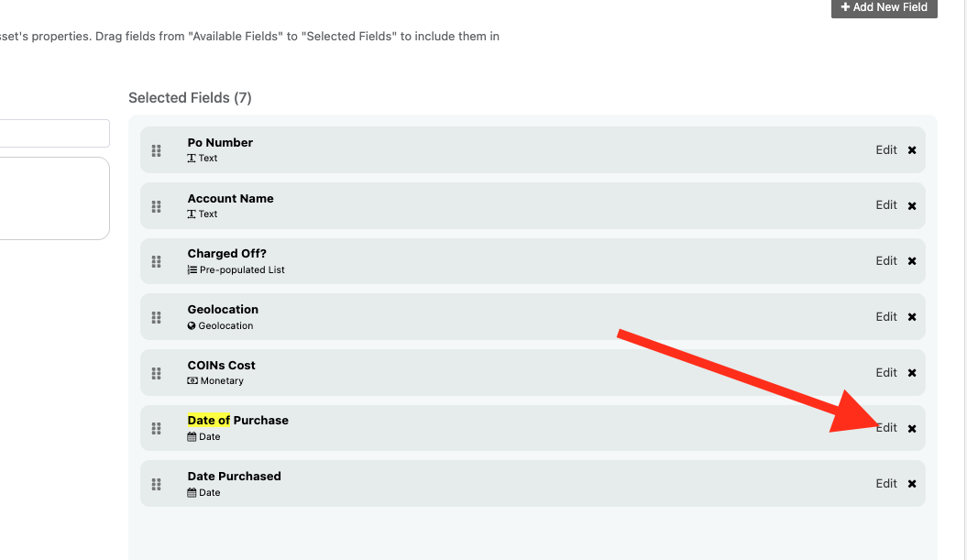
Task: Delete Charged Off? from selected fields
Action: tap(912, 262)
